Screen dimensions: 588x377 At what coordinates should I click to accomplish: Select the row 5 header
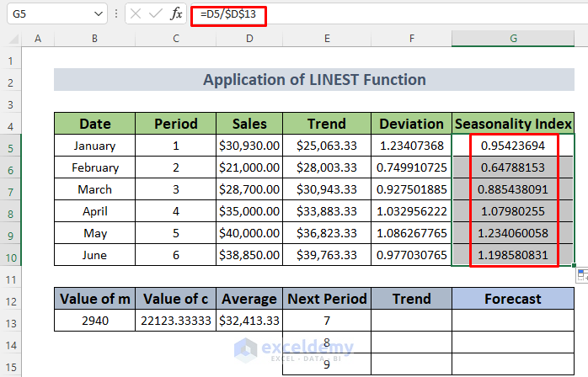pos(10,146)
